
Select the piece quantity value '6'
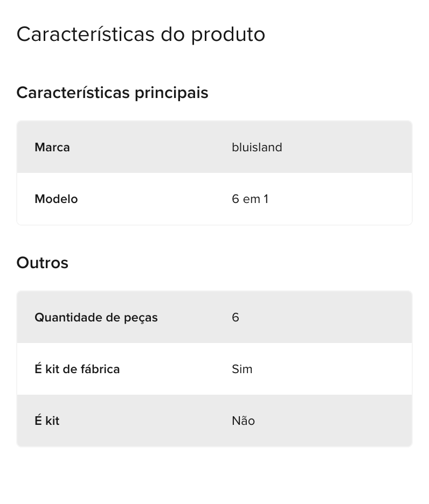click(x=236, y=317)
